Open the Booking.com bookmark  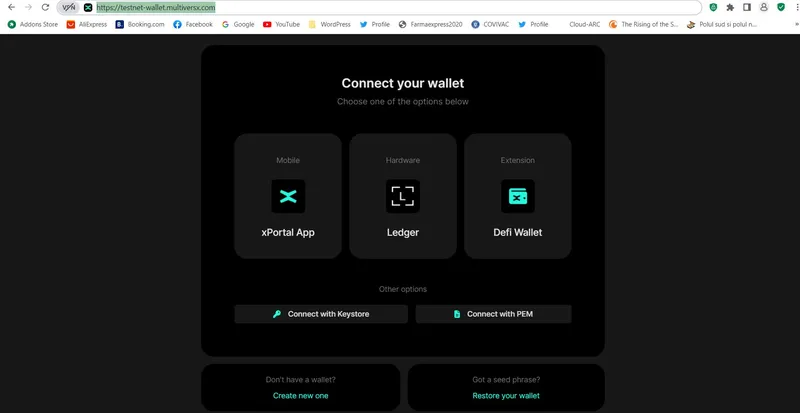click(140, 24)
